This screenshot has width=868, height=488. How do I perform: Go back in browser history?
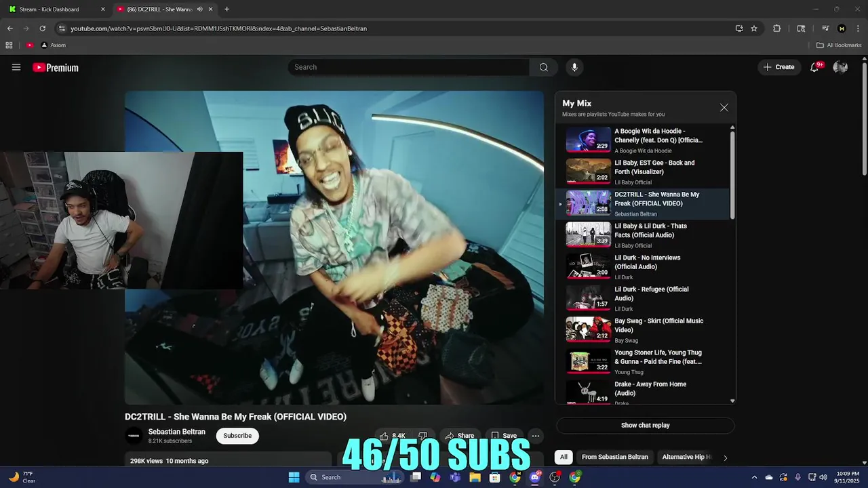pos(9,28)
